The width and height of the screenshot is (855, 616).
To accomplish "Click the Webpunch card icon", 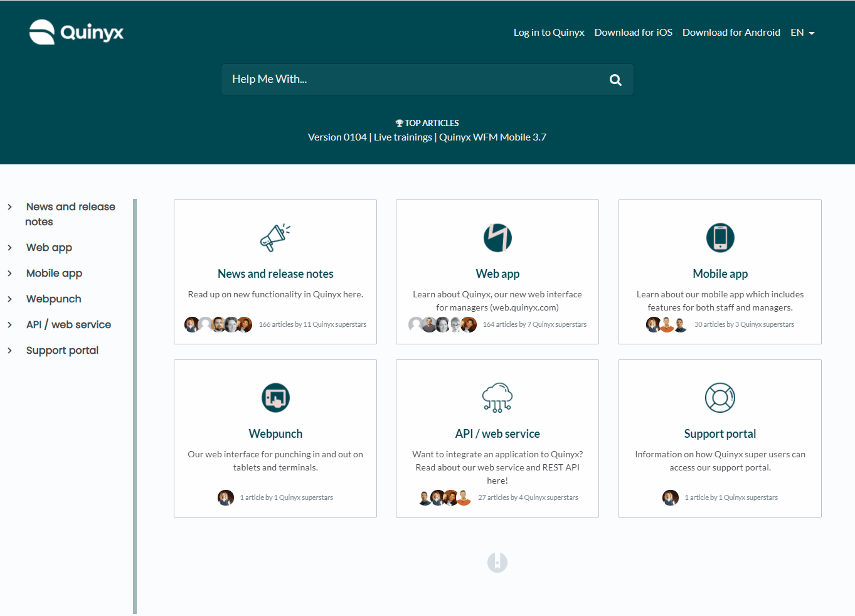I will (275, 398).
